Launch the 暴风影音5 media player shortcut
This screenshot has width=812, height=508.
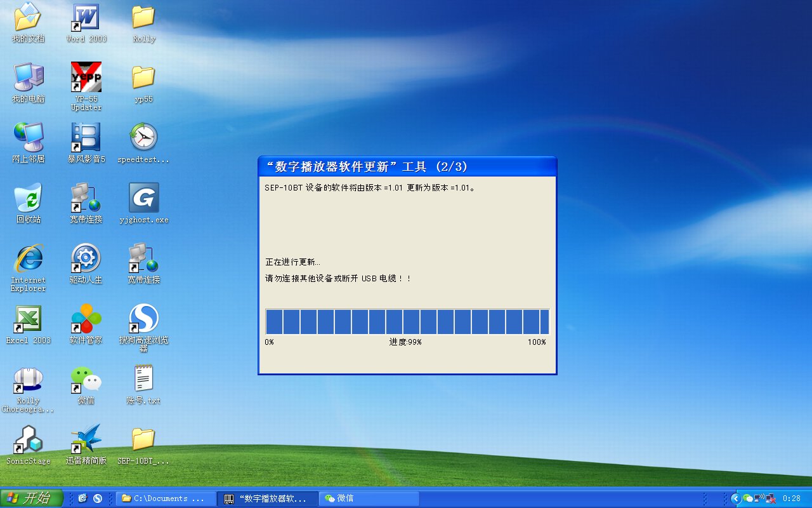86,144
